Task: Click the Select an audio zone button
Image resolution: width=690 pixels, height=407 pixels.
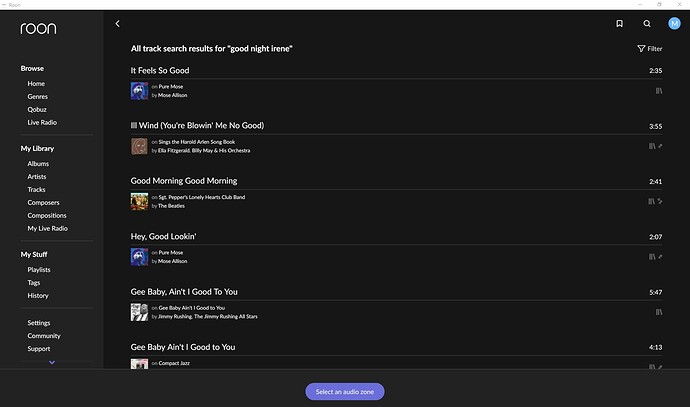Action: point(345,392)
